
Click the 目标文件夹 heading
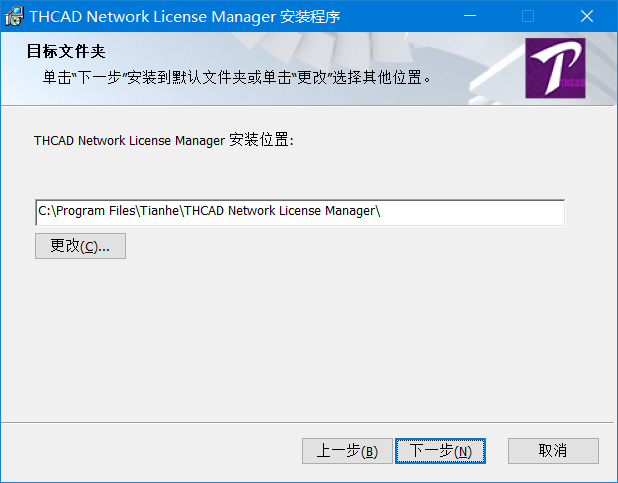coord(66,51)
